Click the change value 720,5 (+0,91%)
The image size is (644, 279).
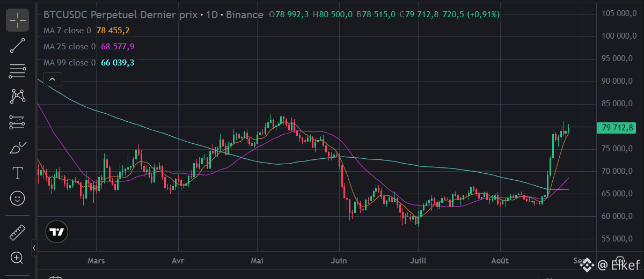471,15
